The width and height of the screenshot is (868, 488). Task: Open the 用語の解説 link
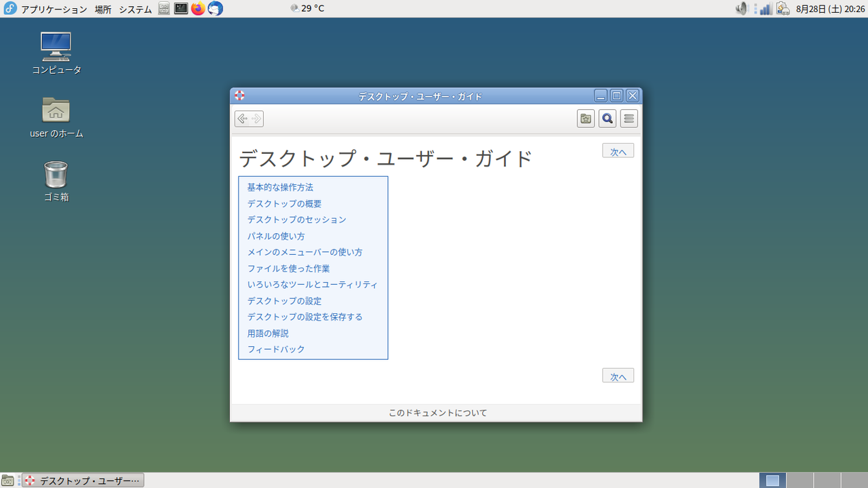tap(268, 333)
